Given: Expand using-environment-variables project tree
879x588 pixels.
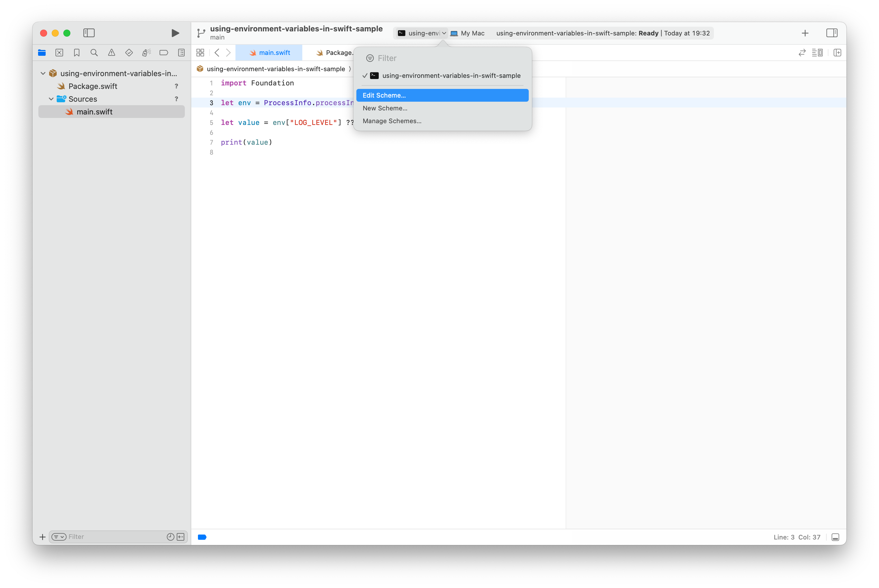Looking at the screenshot, I should (43, 73).
